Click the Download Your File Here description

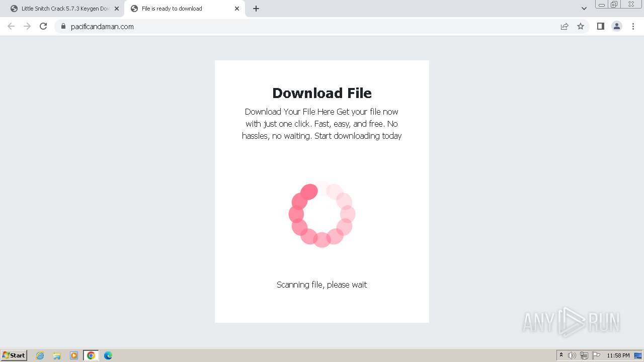[x=322, y=124]
